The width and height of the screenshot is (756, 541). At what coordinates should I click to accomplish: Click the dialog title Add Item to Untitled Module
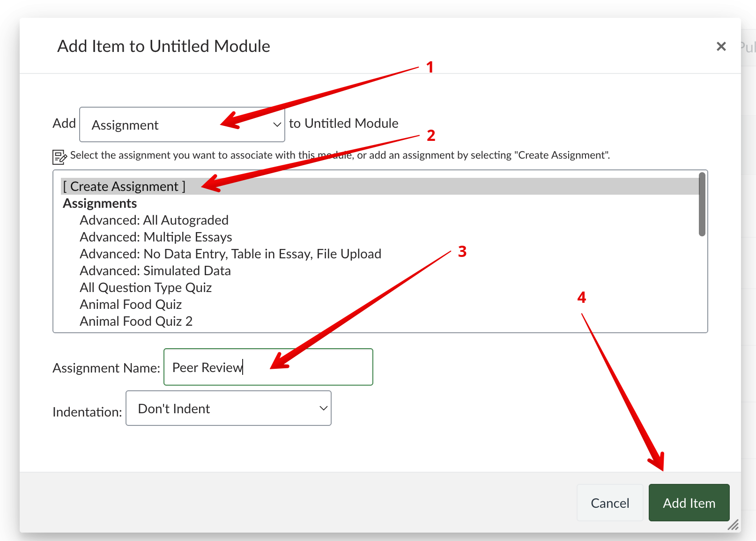[x=163, y=46]
